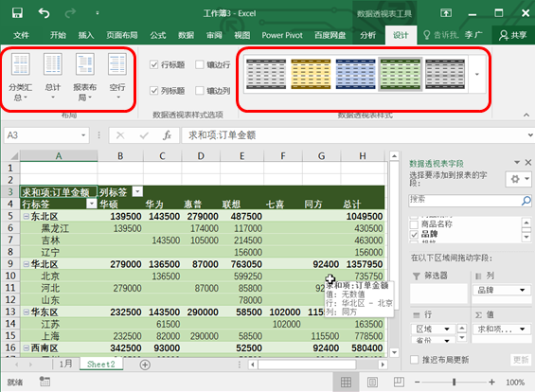Open the 区域 row field dropdown

[447, 330]
